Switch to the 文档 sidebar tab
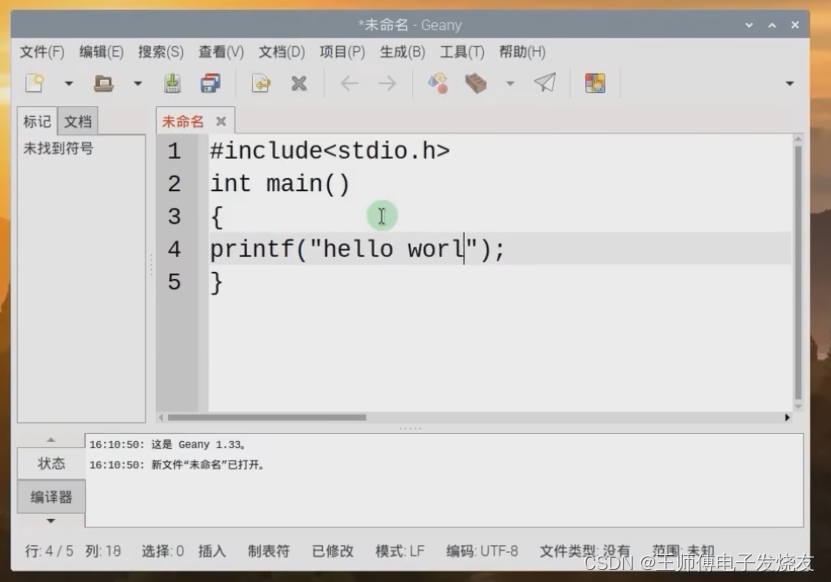Image resolution: width=831 pixels, height=582 pixels. click(x=77, y=120)
